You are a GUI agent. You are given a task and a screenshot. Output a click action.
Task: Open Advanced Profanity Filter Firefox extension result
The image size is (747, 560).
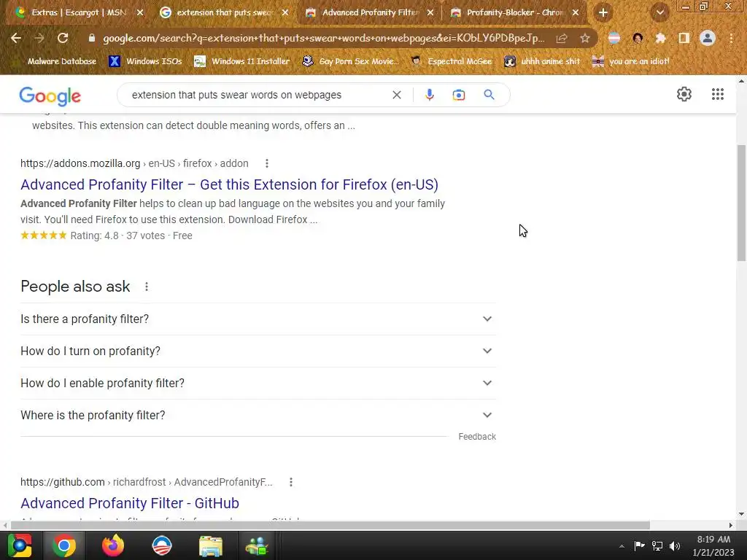(229, 184)
